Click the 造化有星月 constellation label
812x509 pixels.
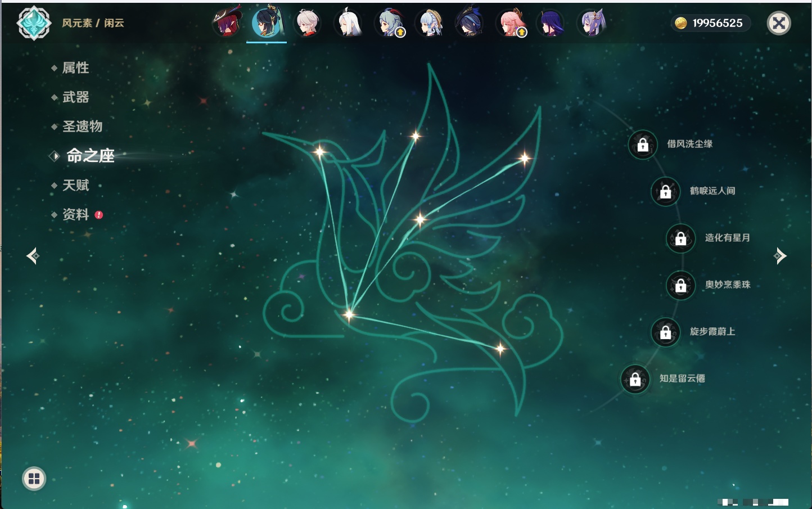[x=728, y=237]
